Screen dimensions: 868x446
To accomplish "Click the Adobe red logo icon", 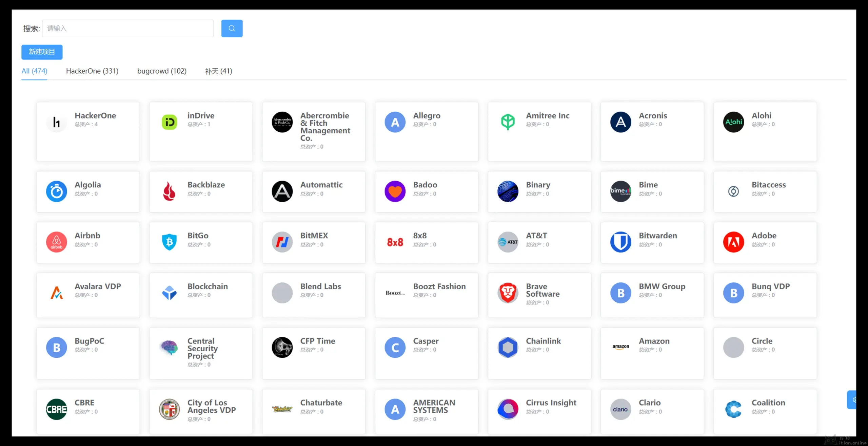I will (733, 242).
